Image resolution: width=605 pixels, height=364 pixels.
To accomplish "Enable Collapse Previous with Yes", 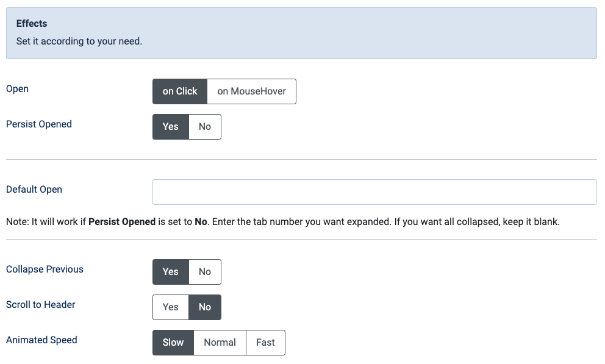I will (x=171, y=272).
